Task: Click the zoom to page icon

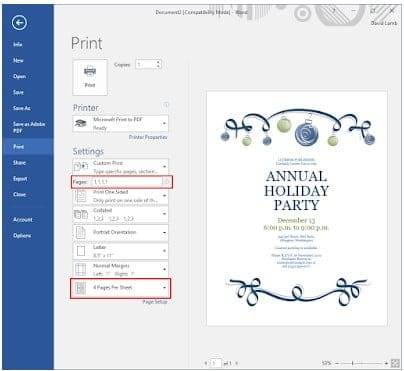Action: coord(395,363)
